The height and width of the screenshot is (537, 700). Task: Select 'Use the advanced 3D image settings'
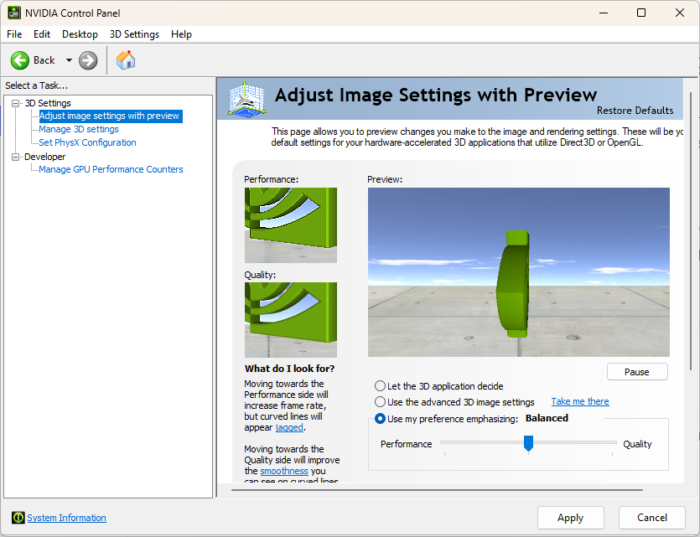coord(380,402)
